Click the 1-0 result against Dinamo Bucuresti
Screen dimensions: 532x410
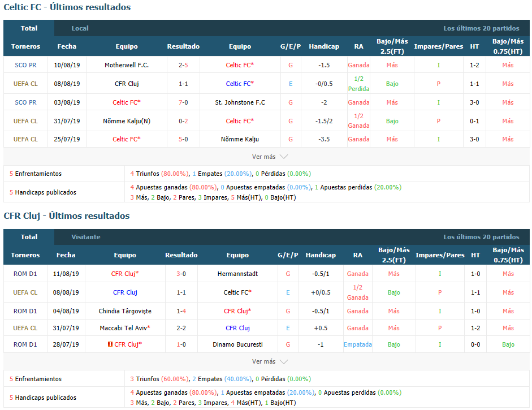pos(181,344)
